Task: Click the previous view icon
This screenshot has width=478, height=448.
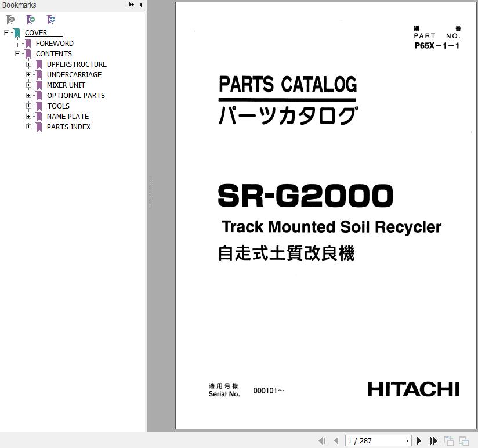Action: pos(449,440)
